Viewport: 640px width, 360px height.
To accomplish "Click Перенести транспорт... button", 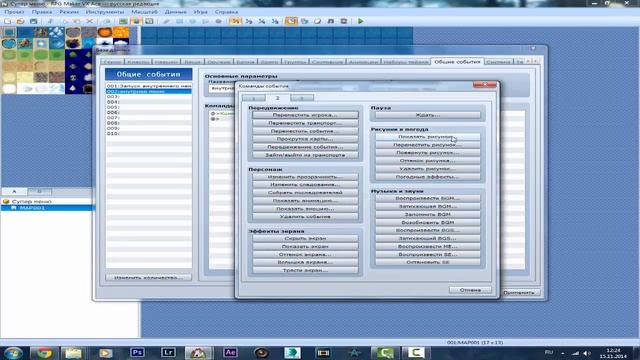I will [x=305, y=123].
